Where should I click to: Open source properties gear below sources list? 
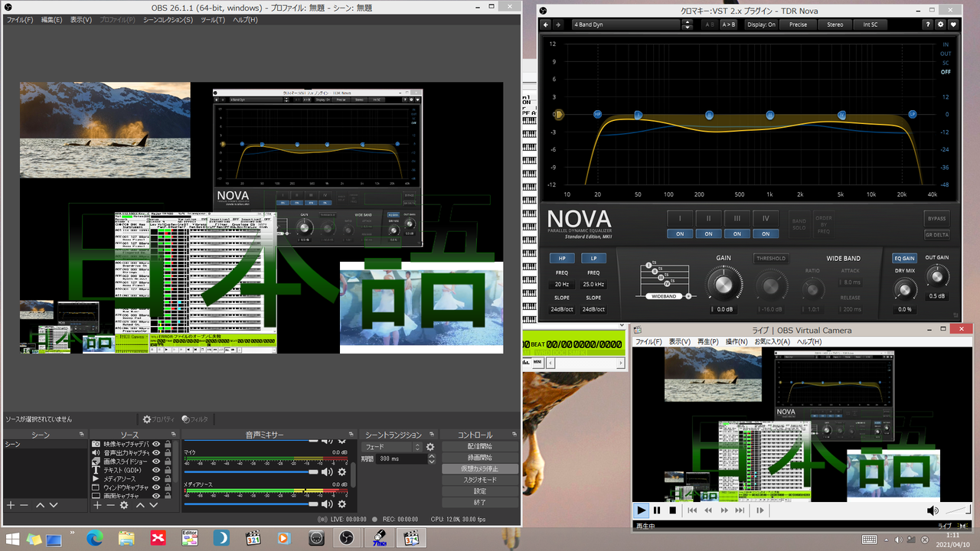pos(124,505)
